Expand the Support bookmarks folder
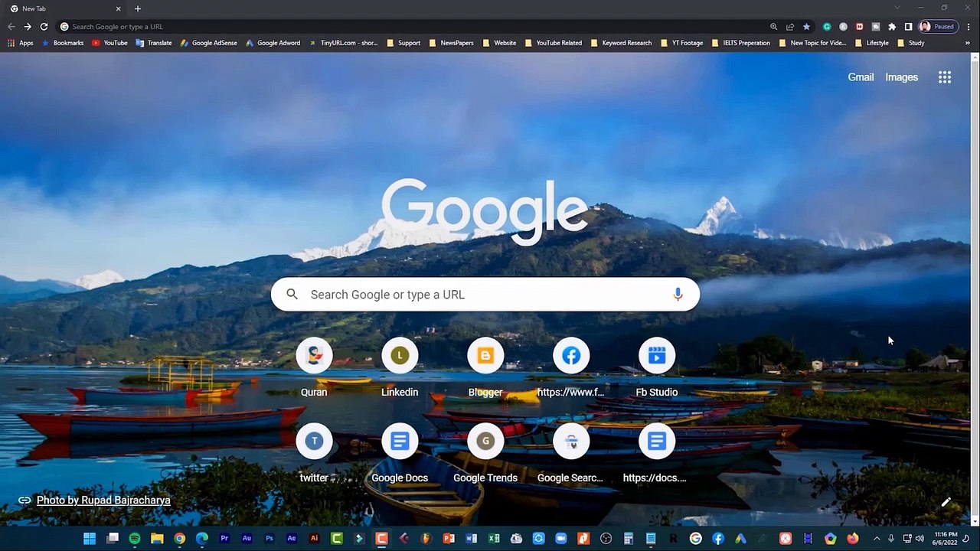 pyautogui.click(x=403, y=43)
